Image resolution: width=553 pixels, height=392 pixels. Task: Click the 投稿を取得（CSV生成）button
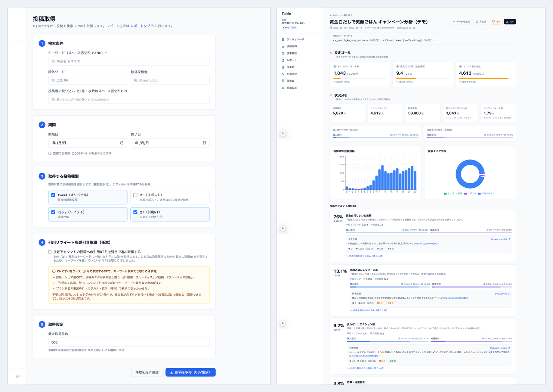191,372
